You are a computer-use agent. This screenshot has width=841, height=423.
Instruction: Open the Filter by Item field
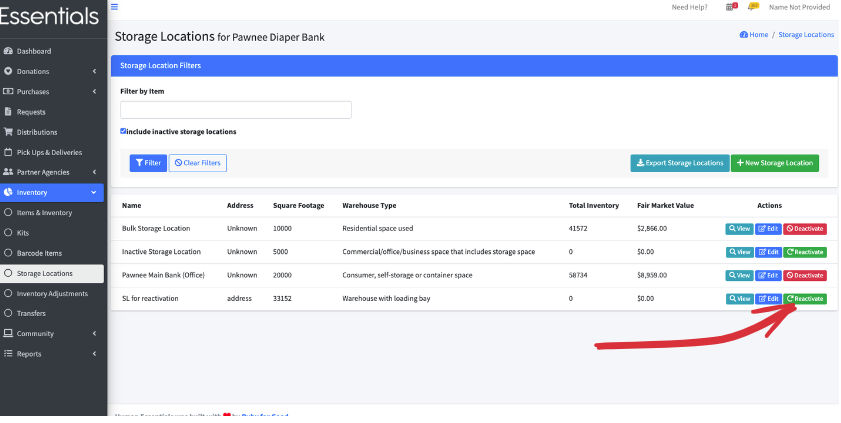coord(236,110)
